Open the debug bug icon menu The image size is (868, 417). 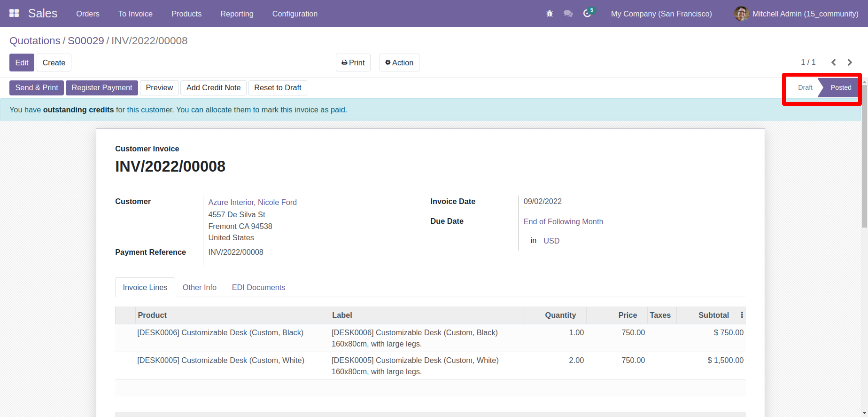(550, 14)
